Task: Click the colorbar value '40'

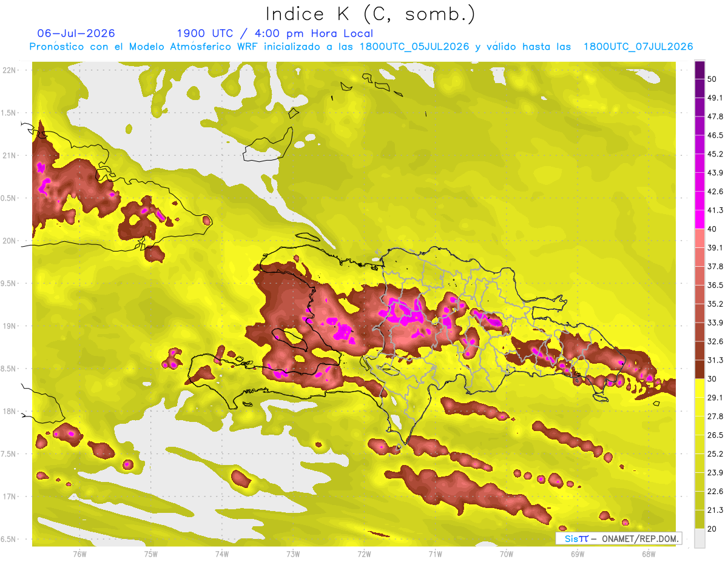Action: pos(712,229)
